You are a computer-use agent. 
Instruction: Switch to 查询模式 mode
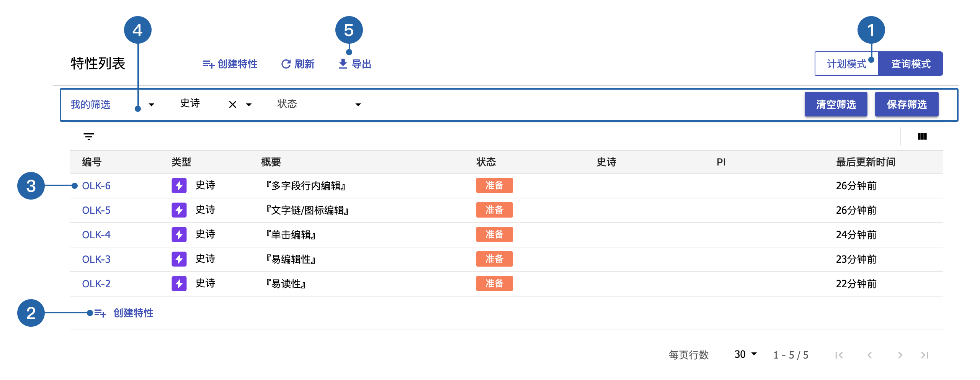click(910, 64)
